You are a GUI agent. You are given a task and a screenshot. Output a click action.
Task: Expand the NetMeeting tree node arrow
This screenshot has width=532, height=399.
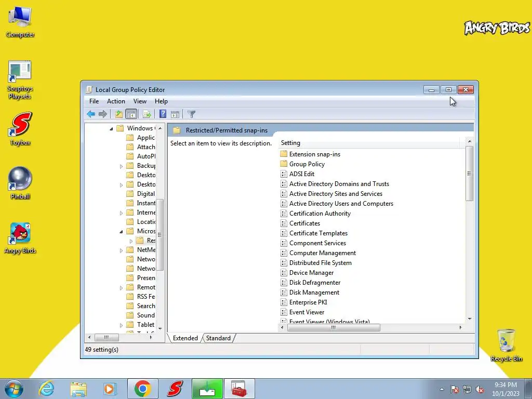(x=121, y=250)
